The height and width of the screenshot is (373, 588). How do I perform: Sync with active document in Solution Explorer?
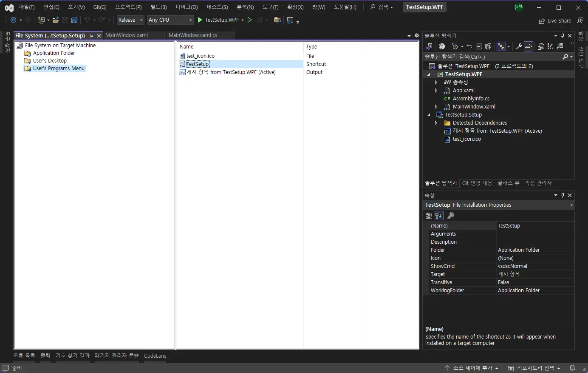469,46
